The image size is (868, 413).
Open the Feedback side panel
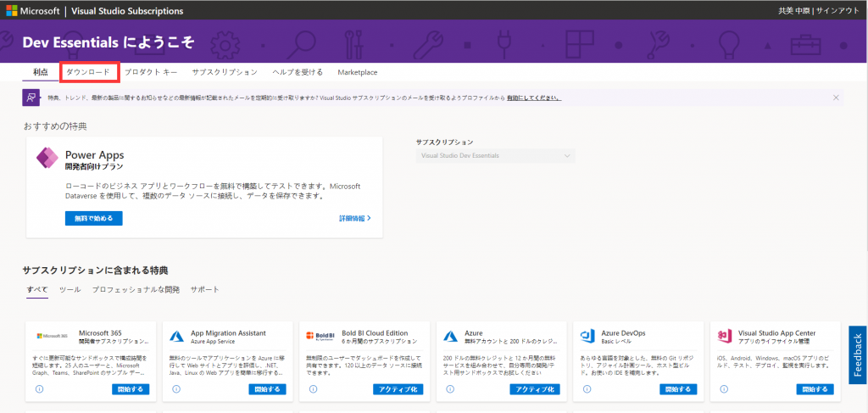point(857,355)
